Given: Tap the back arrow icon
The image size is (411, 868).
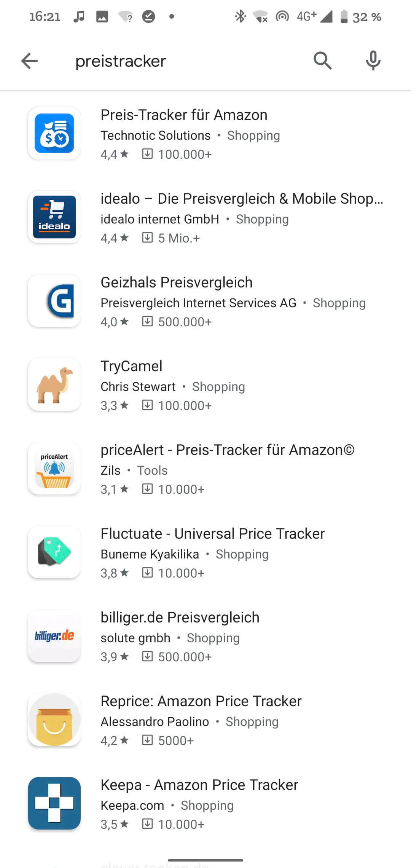Looking at the screenshot, I should 29,61.
